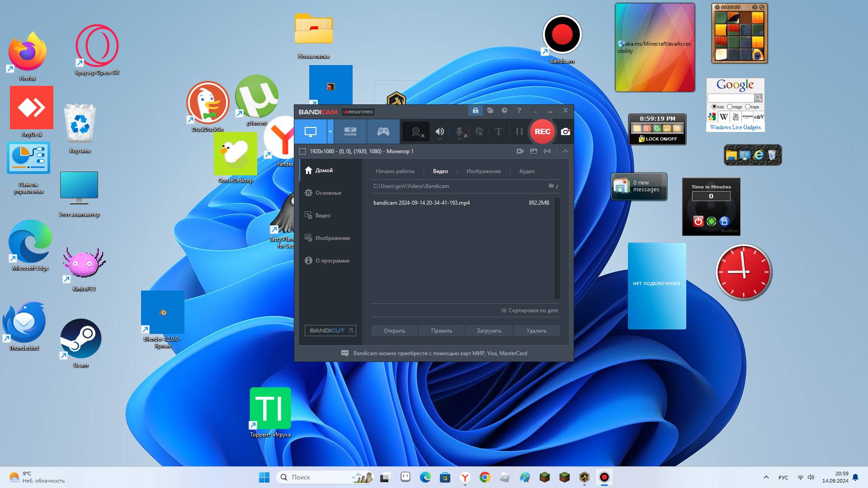Image resolution: width=868 pixels, height=488 pixels.
Task: Open the Домой section in Bandicam sidebar
Action: [x=330, y=170]
